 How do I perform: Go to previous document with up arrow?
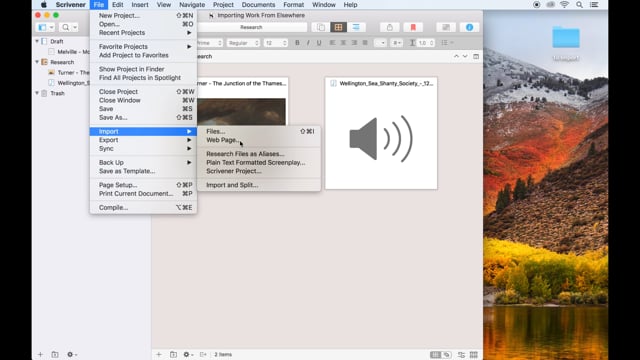click(x=456, y=56)
